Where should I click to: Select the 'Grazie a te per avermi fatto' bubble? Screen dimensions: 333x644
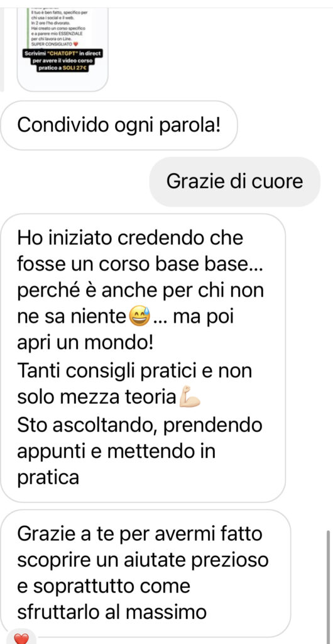146,573
